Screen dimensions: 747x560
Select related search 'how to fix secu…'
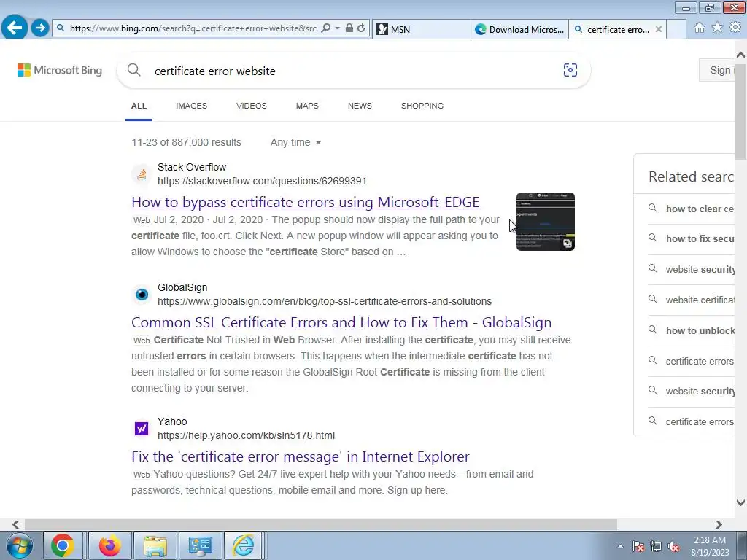point(700,239)
